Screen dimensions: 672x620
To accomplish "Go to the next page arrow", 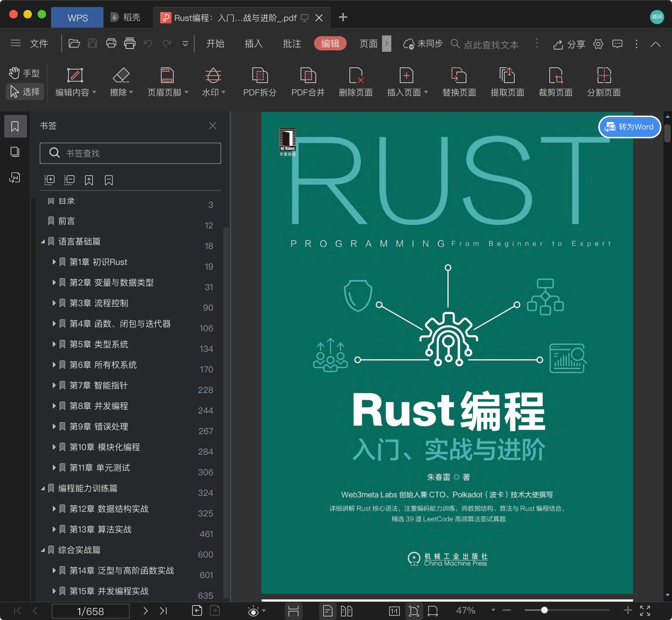I will click(145, 611).
